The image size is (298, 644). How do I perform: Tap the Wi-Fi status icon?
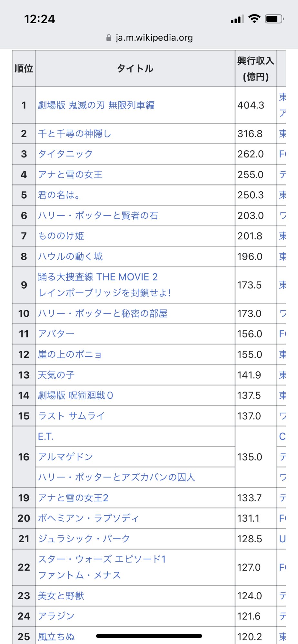point(254,19)
